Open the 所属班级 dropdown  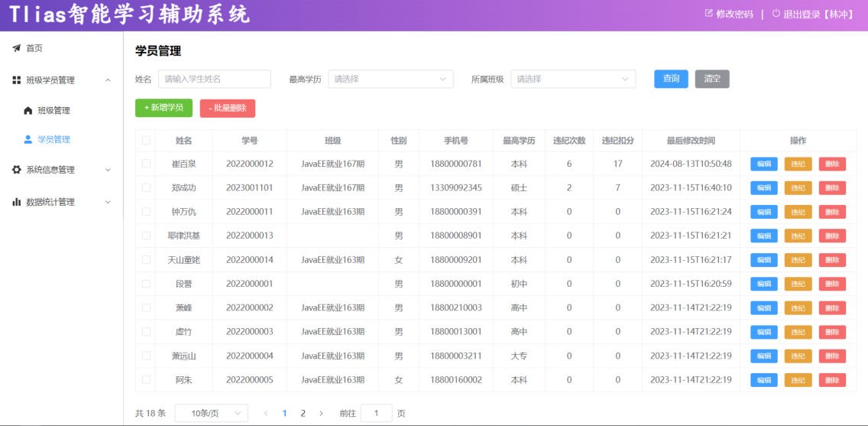click(573, 80)
